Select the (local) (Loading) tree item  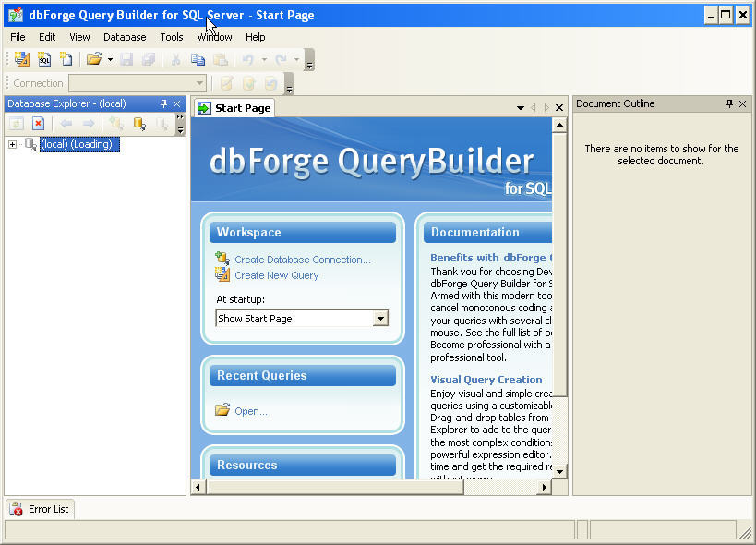coord(79,144)
